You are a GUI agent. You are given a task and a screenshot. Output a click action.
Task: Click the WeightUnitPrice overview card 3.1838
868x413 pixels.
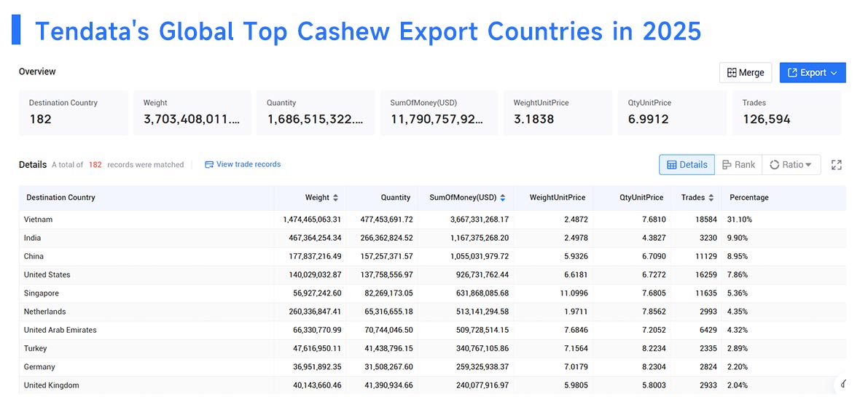tap(558, 112)
